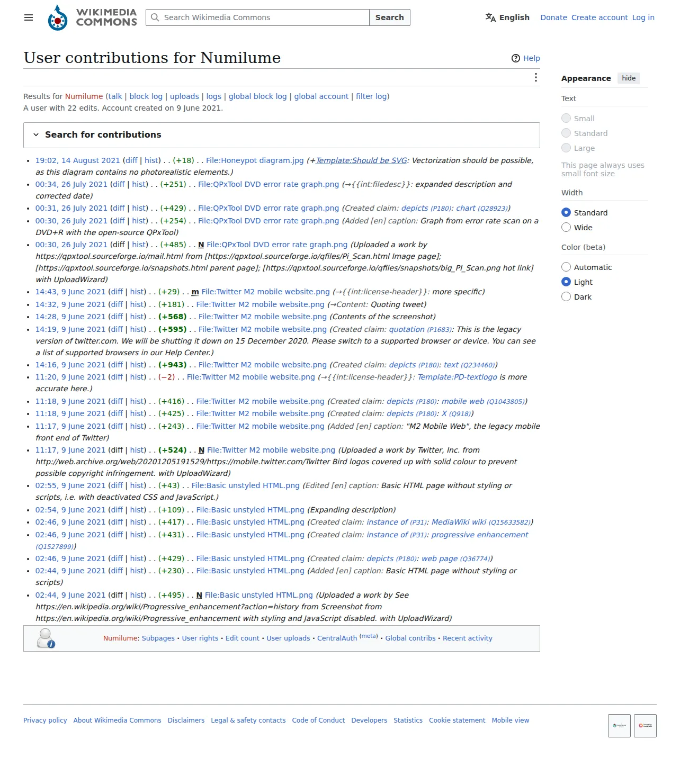Open Legal & safety contacts link
Viewport: 680px width, 784px height.
click(x=248, y=720)
